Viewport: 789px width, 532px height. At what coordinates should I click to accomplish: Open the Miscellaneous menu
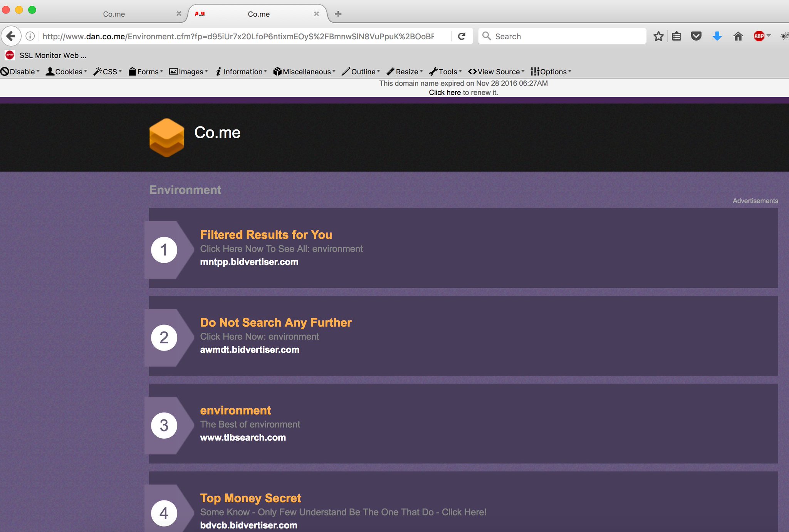point(304,72)
